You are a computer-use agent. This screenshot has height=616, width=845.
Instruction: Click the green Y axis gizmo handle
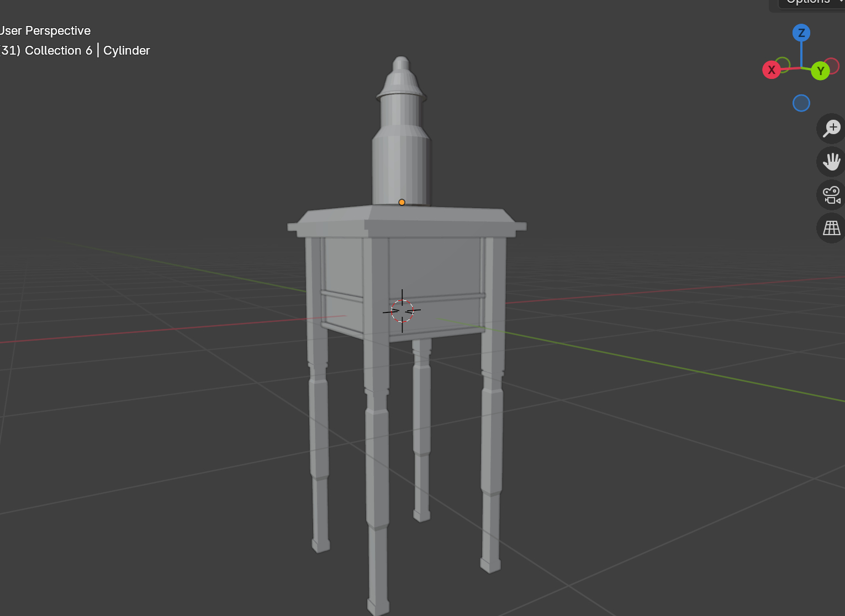820,71
